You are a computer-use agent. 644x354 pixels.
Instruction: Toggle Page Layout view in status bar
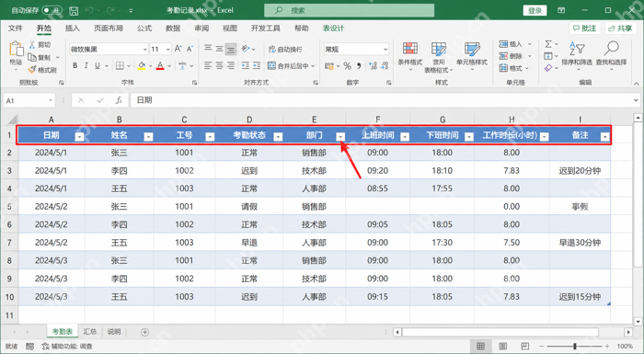coord(502,347)
